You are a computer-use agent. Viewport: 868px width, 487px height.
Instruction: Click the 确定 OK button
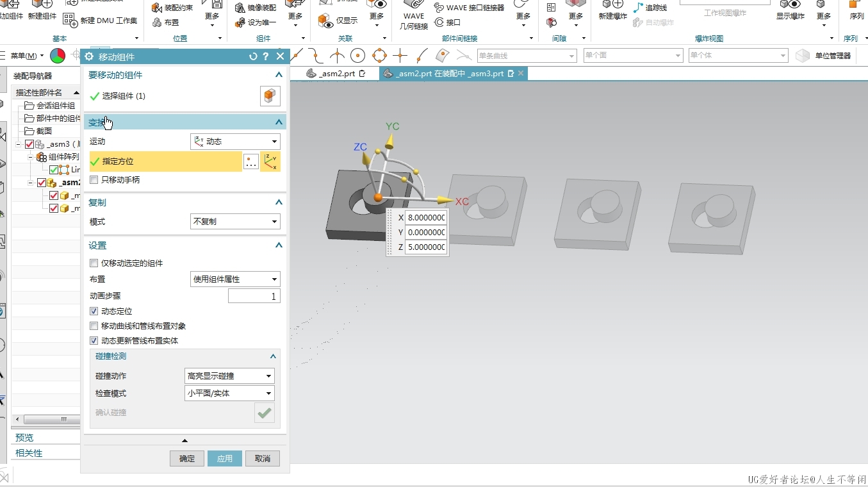(187, 459)
